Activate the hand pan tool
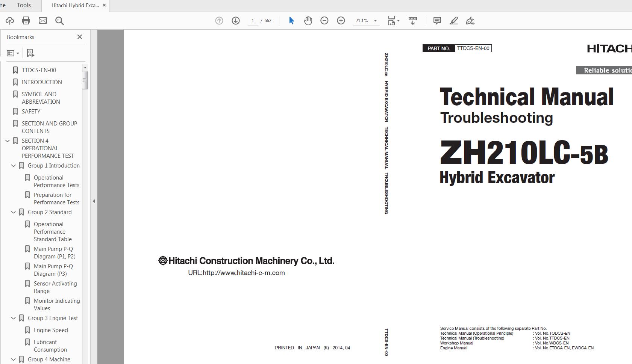The height and width of the screenshot is (364, 632). (308, 21)
